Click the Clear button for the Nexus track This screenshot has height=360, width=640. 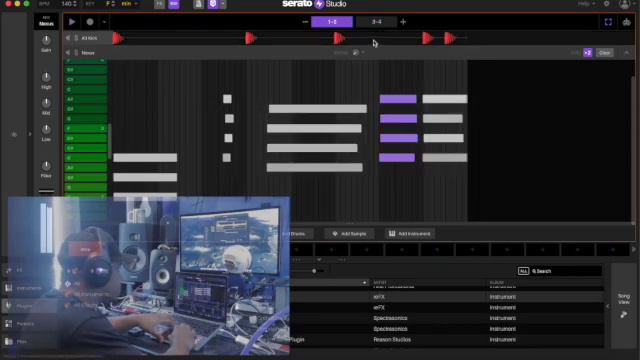604,53
